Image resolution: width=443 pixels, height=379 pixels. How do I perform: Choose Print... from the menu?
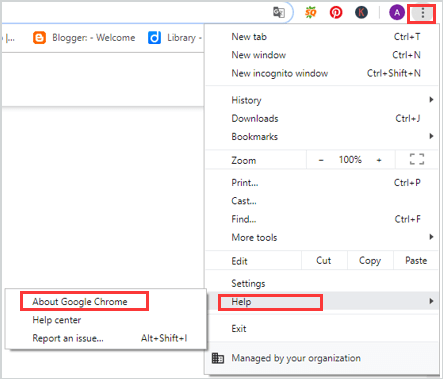[x=321, y=183]
